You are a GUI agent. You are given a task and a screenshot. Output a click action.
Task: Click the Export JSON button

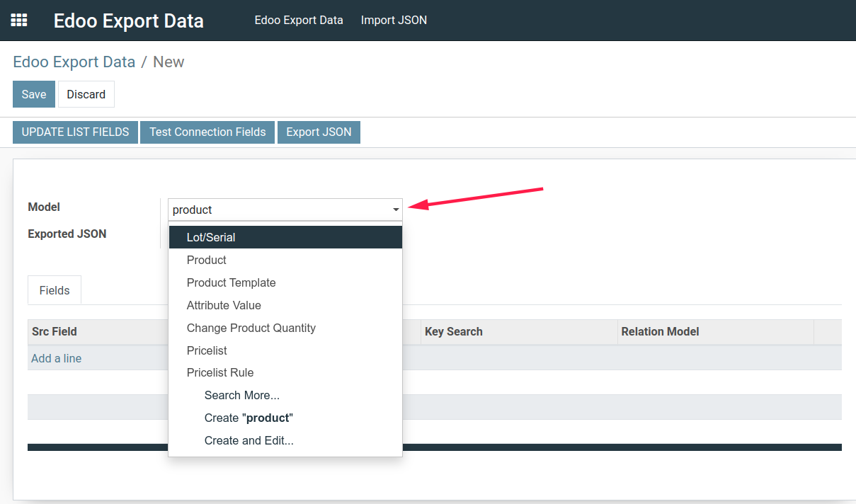(x=319, y=132)
